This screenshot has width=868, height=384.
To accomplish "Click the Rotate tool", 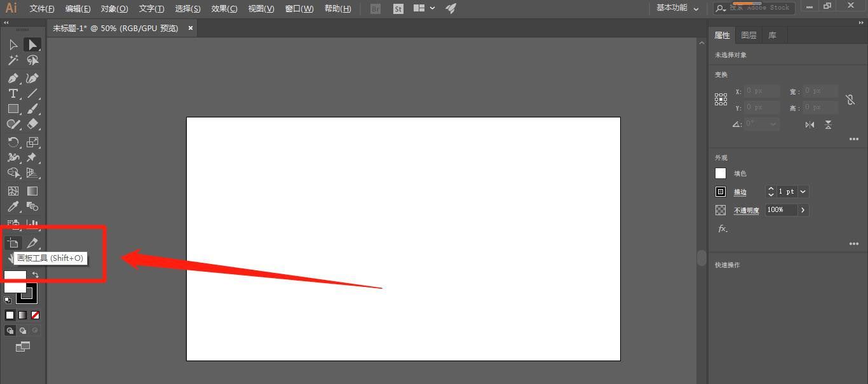I will pos(13,142).
